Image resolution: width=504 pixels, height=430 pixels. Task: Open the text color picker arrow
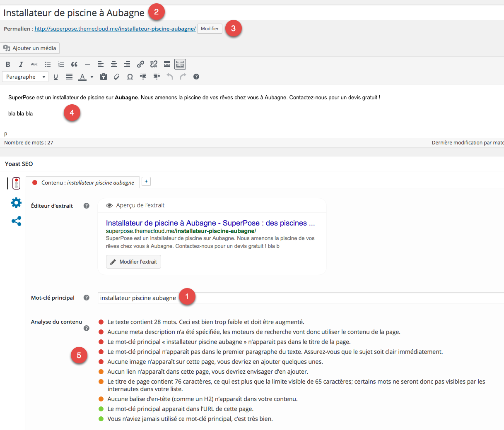tap(92, 77)
